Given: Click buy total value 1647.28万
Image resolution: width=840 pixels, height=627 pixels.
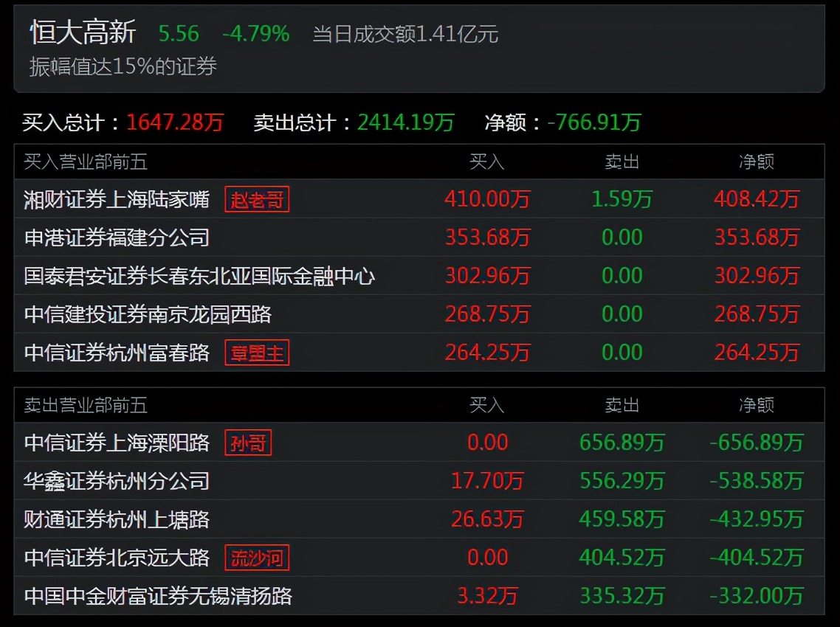Looking at the screenshot, I should click(x=175, y=122).
